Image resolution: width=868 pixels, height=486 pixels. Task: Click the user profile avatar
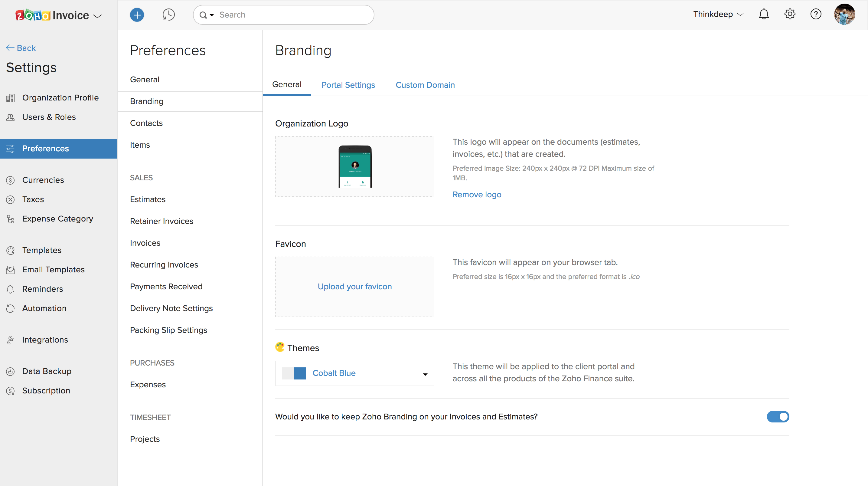click(844, 14)
